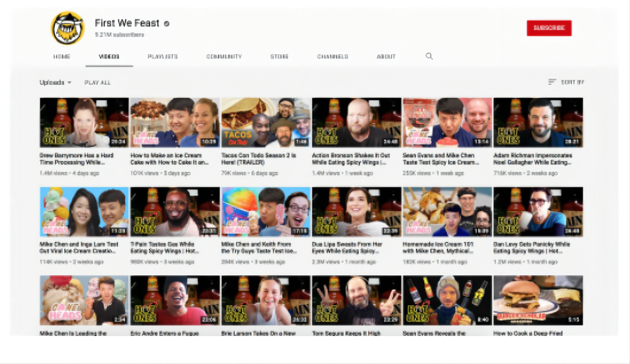
Task: Open the Action Bronson Hot Ones thumbnail
Action: click(x=356, y=123)
